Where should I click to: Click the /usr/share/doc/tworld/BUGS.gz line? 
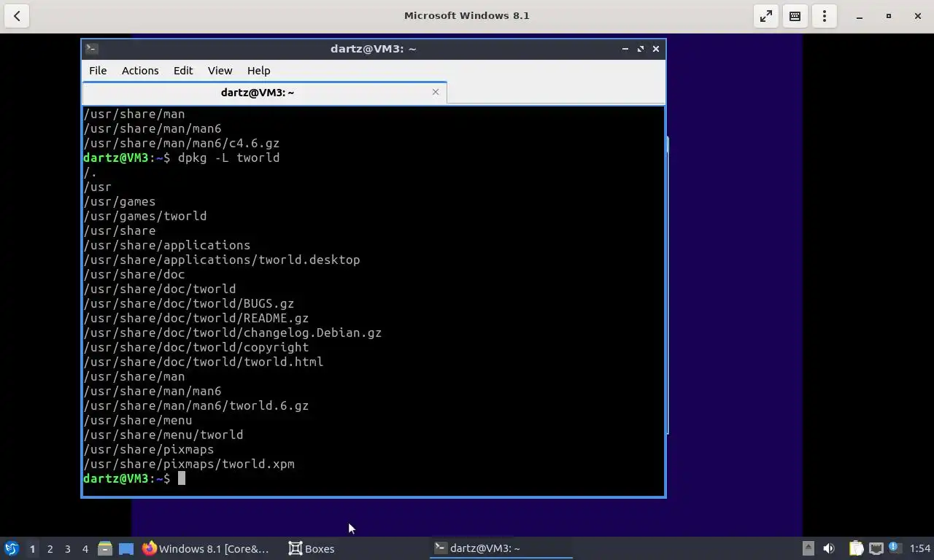coord(189,303)
